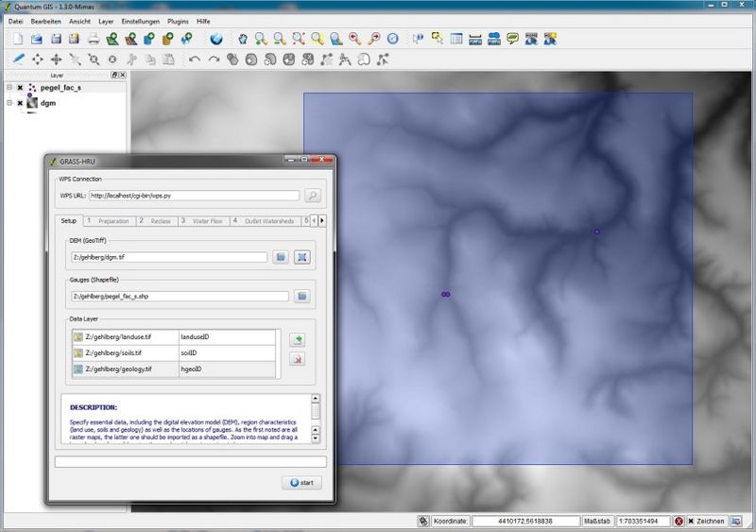
Task: Expand the pegel_fac_s layer tree node
Action: (9, 87)
